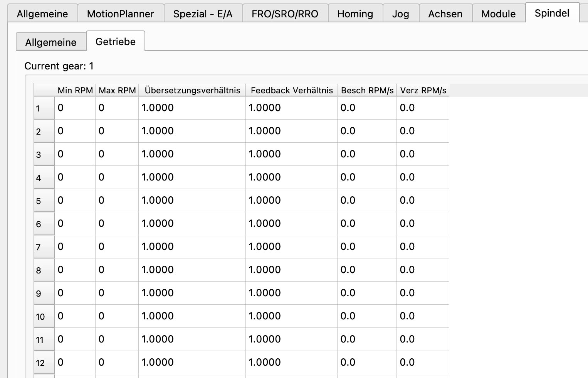
Task: Select row header for gear 1
Action: [44, 108]
